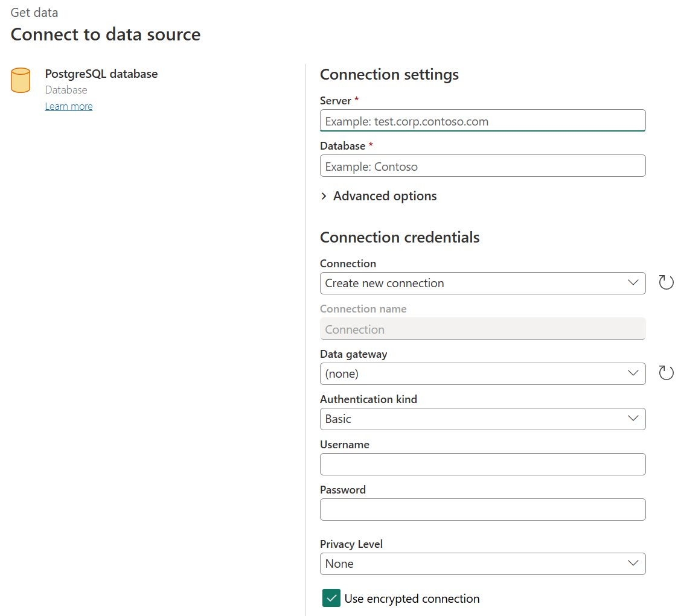
Task: Open the Learn more link
Action: point(68,106)
